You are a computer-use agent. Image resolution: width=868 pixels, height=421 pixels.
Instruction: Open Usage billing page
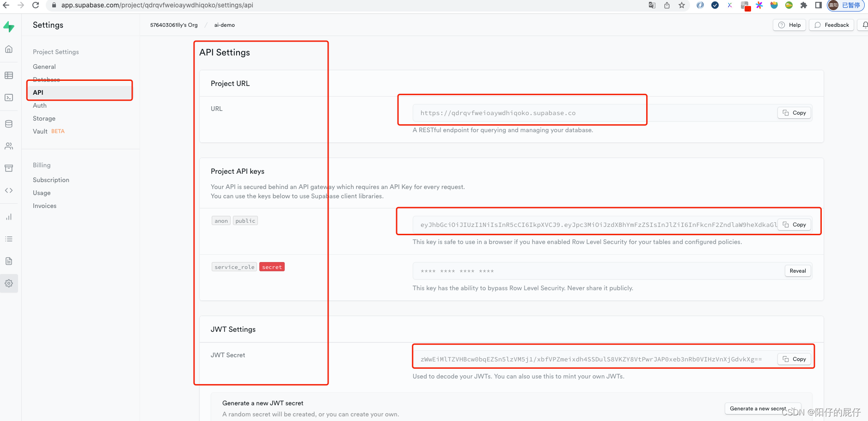tap(42, 193)
